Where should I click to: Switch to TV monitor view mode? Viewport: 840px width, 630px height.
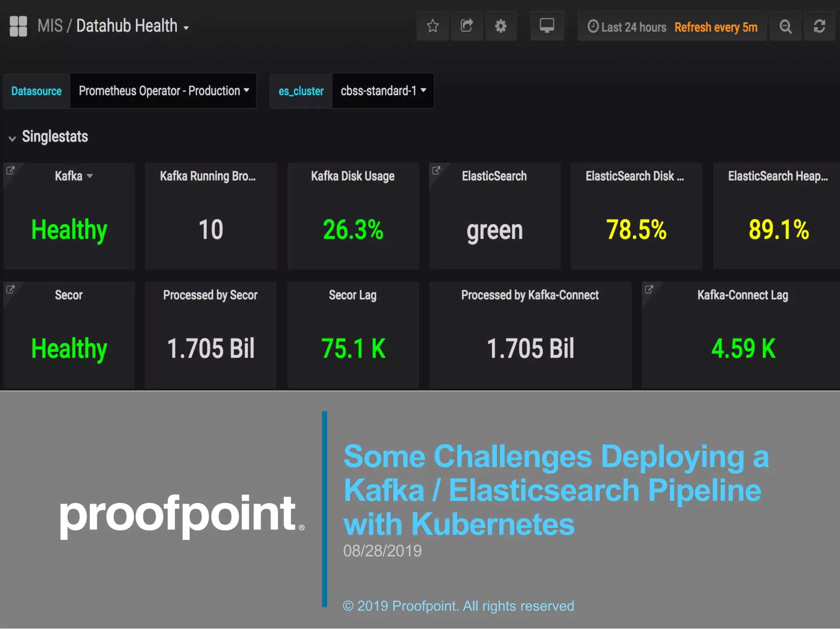[547, 26]
